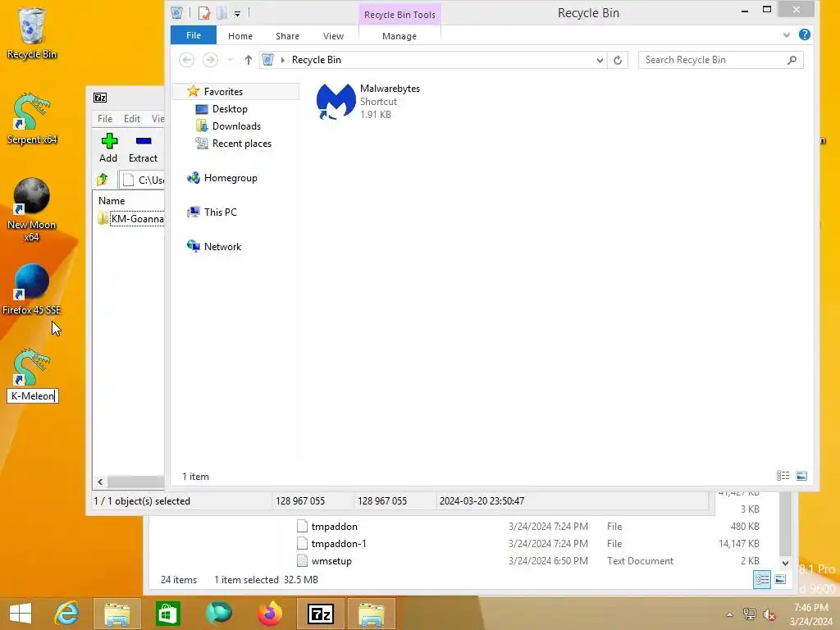Click the 7-Zip horizontal scrollbar left arrow

click(100, 482)
